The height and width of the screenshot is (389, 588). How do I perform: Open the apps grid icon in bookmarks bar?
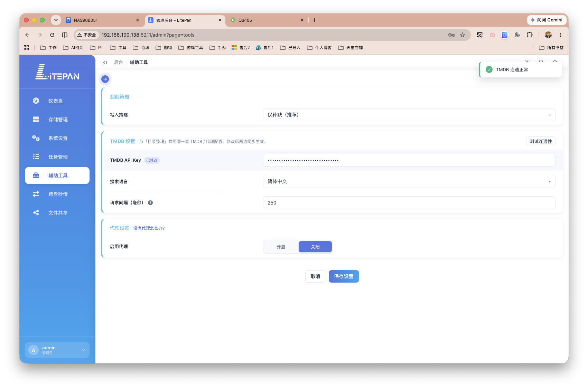(x=26, y=48)
